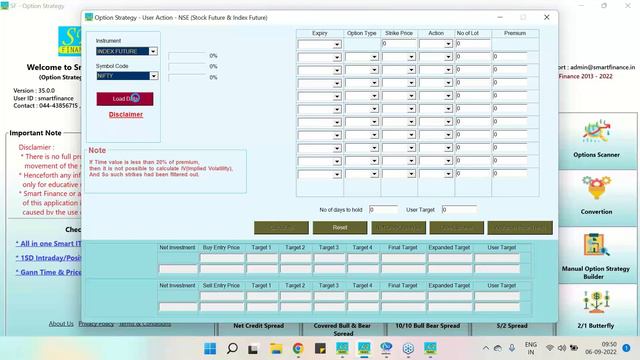Screen dimensions: 640x360
Task: Click the ENG IN language indicator
Action: click(x=531, y=348)
